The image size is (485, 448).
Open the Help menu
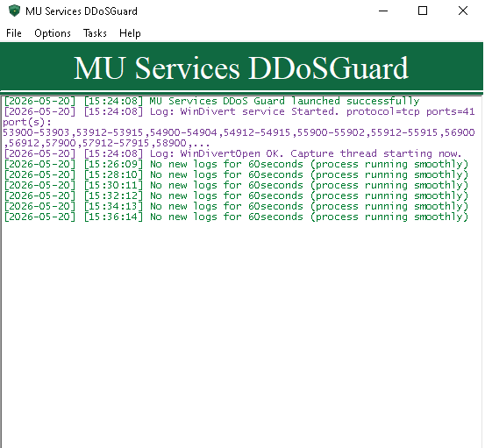130,33
